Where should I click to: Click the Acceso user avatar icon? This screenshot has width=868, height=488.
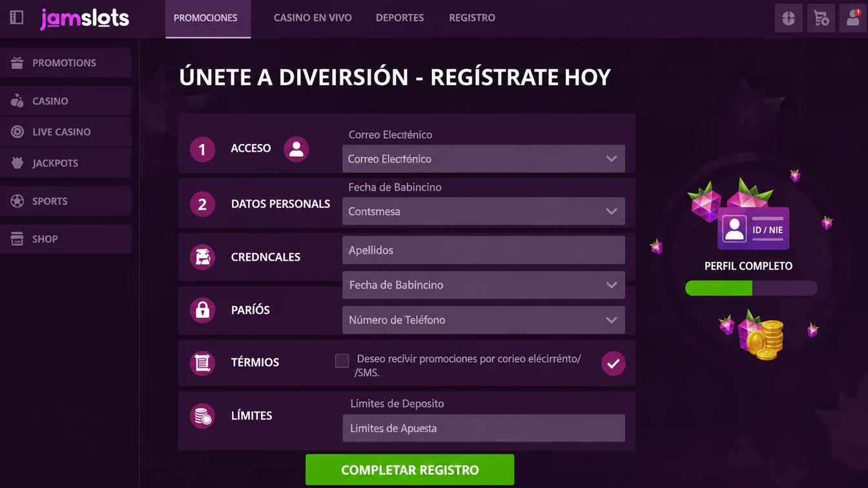pyautogui.click(x=296, y=149)
